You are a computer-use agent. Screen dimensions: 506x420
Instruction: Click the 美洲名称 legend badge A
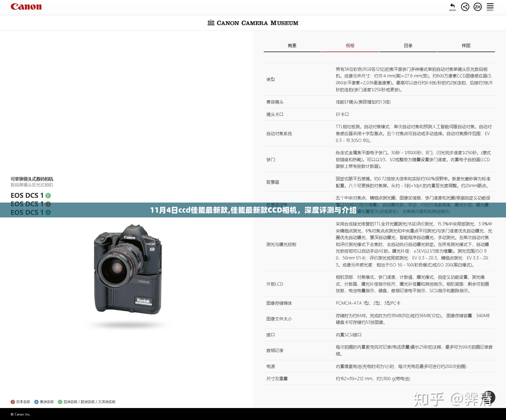36,402
